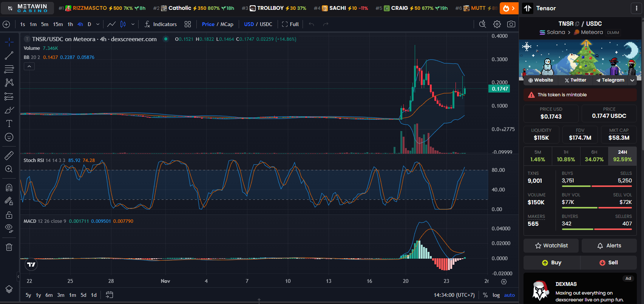Select the text annotation tool
Screen dimensions: 644x304
(9, 123)
